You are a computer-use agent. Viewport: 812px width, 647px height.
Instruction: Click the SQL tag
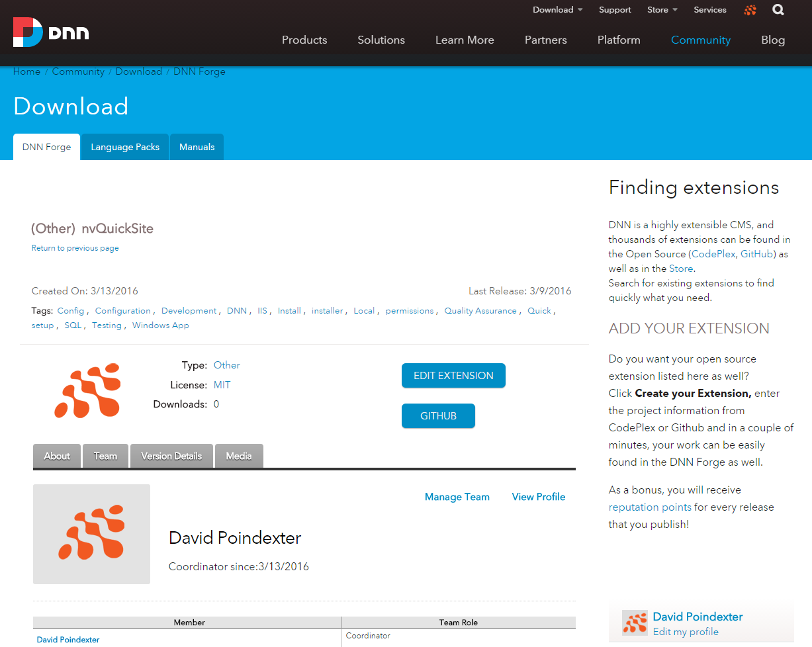point(73,325)
